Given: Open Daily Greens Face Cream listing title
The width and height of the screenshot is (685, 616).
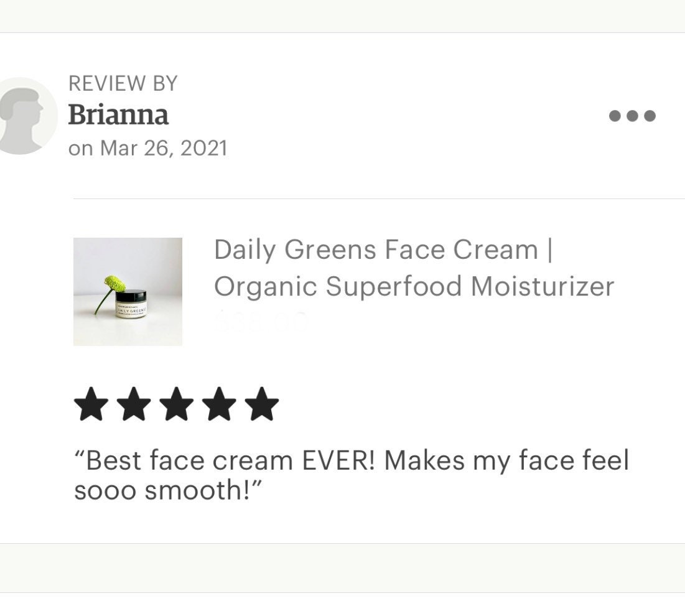Looking at the screenshot, I should (414, 268).
